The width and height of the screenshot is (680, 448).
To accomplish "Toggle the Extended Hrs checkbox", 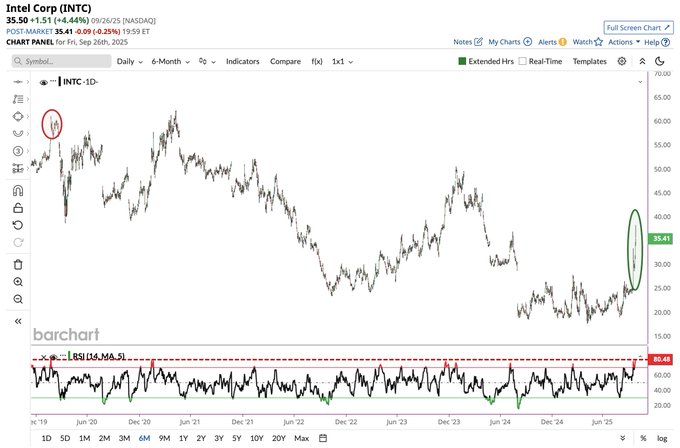I will (462, 61).
